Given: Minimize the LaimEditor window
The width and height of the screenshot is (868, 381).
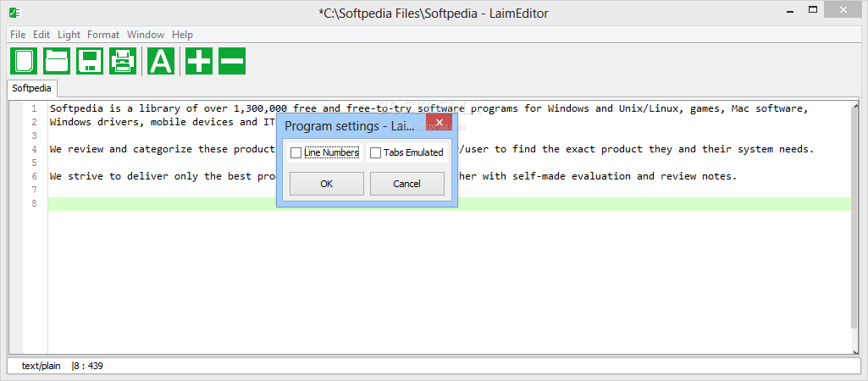Looking at the screenshot, I should (789, 10).
